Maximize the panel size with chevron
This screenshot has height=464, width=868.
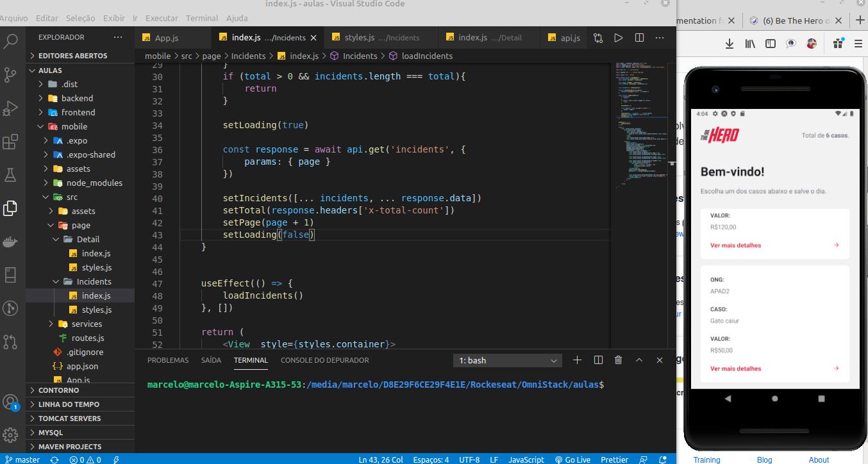(x=638, y=360)
